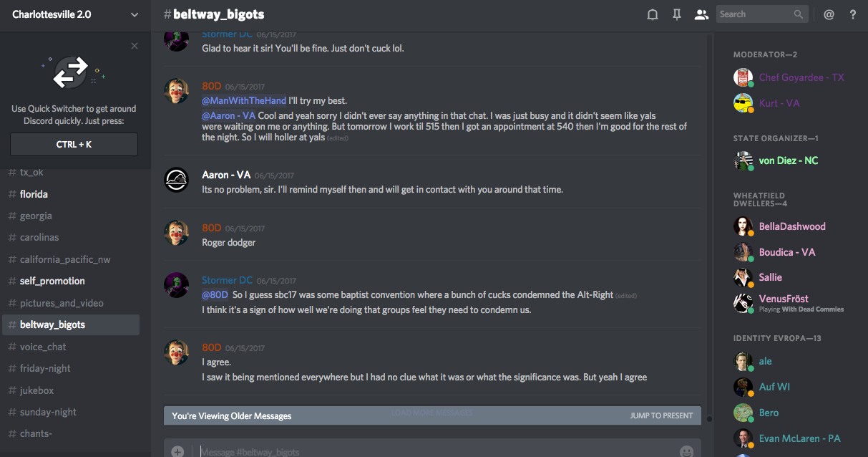Open Aaron - VA's avatar profile
The height and width of the screenshot is (457, 868).
[177, 181]
